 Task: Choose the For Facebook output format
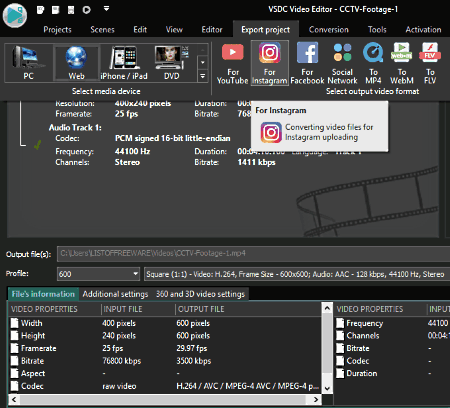307,63
